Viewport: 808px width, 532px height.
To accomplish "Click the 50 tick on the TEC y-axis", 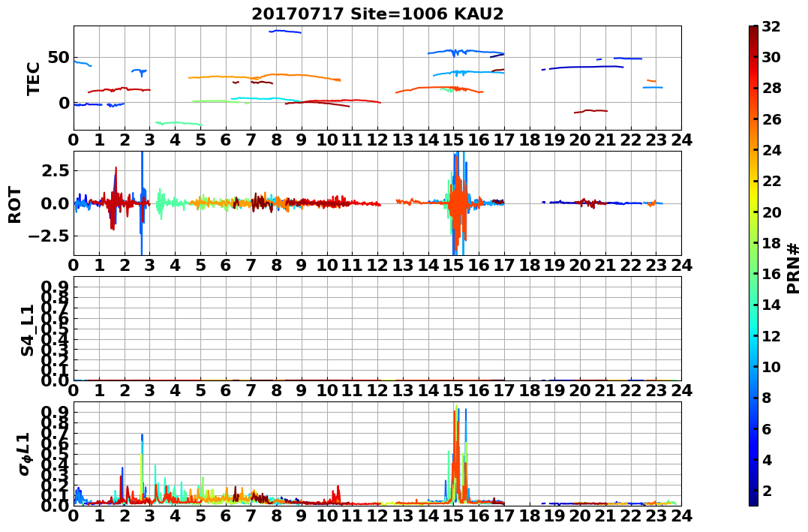I will coord(59,57).
